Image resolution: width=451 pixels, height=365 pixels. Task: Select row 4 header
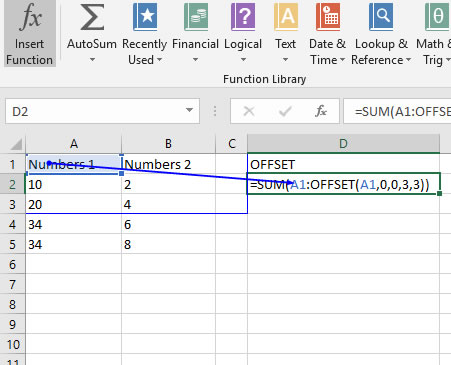(x=13, y=224)
